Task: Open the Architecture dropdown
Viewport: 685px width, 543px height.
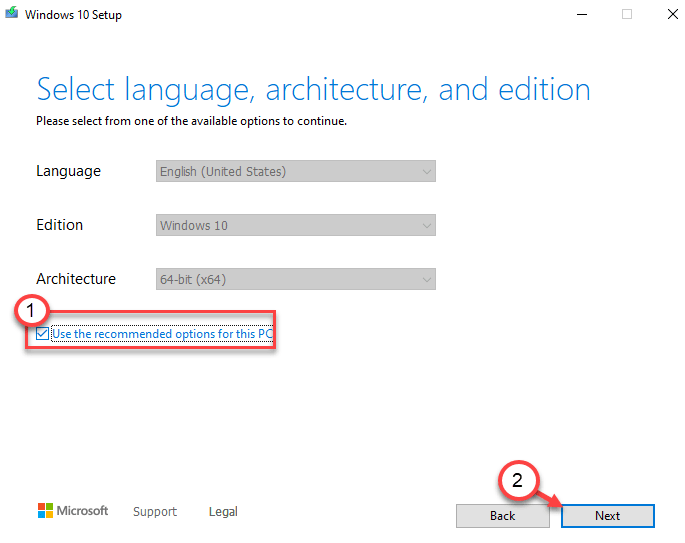Action: point(296,279)
